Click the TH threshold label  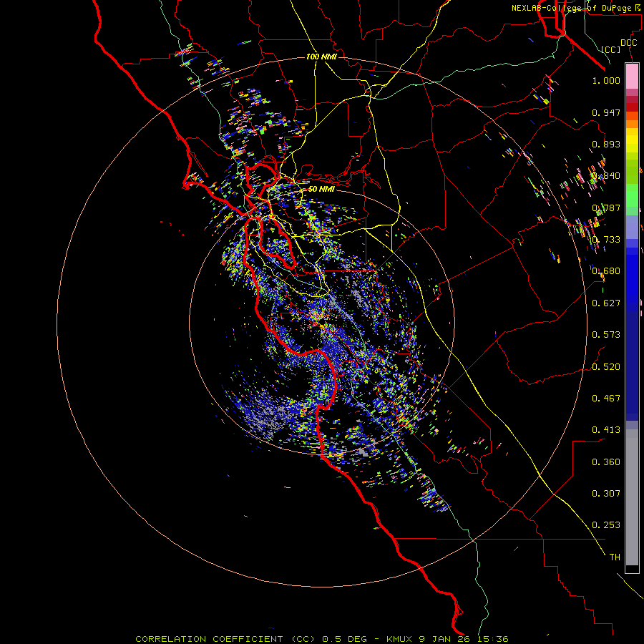point(615,557)
